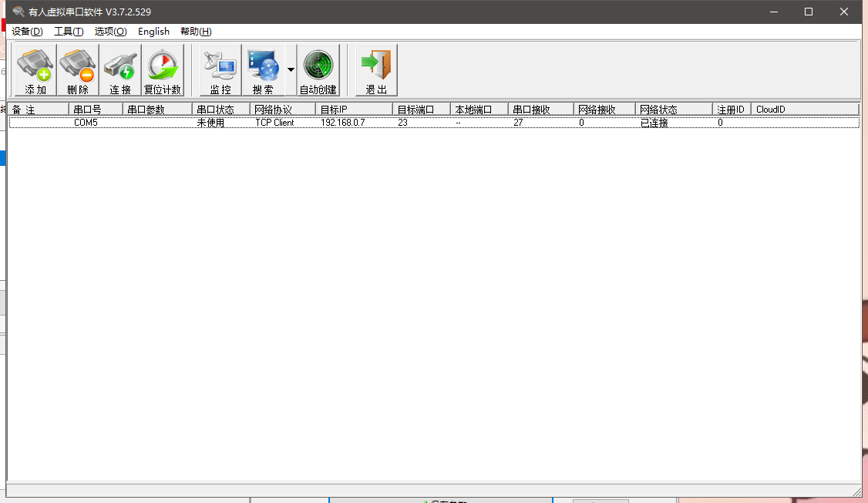Expand the 搜索 dropdown arrow
Viewport: 868px width, 503px height.
click(291, 69)
